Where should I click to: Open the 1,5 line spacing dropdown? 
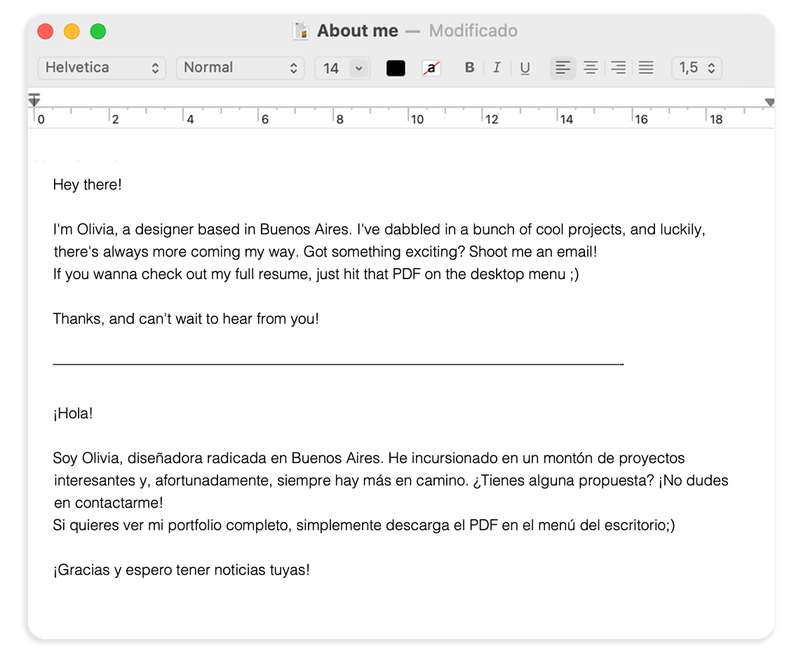[x=696, y=68]
